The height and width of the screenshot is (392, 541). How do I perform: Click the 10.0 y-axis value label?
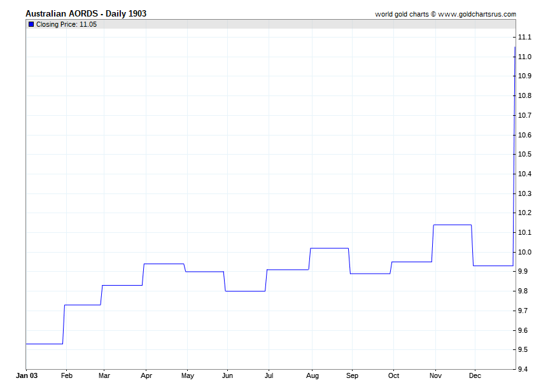(524, 253)
